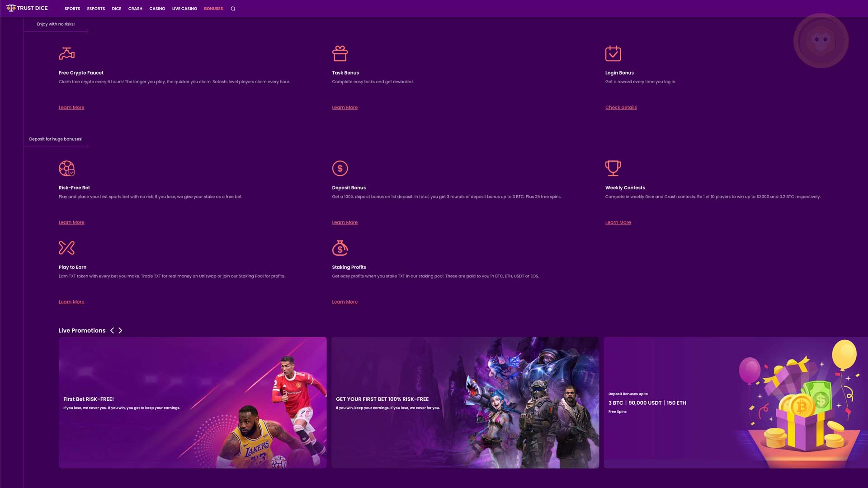This screenshot has height=488, width=868.
Task: Click Learn More under Deposit Bonus
Action: (344, 222)
